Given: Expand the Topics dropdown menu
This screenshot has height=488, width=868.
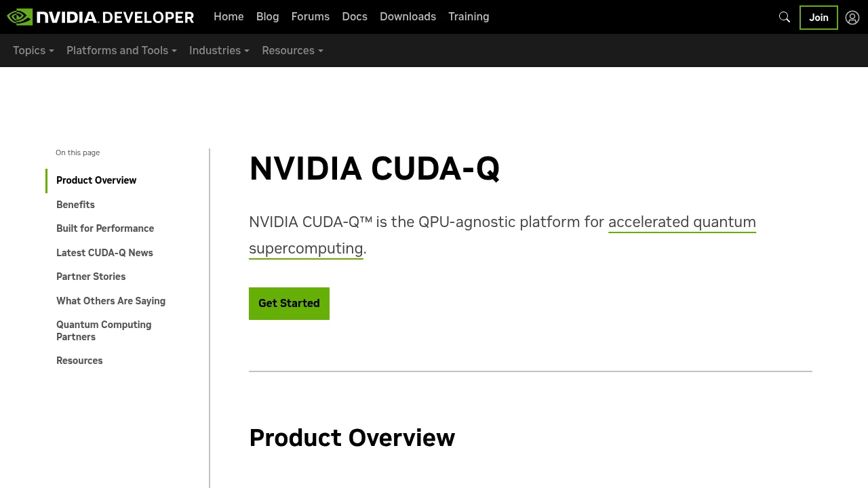Looking at the screenshot, I should (x=33, y=50).
